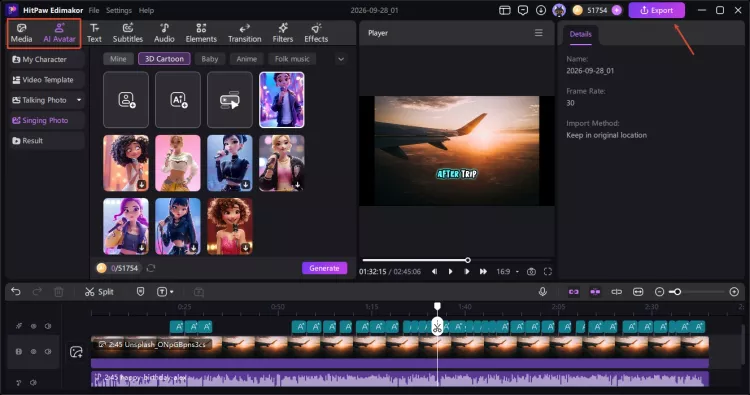The width and height of the screenshot is (750, 395).
Task: Click the player progress bar handle
Action: pyautogui.click(x=468, y=260)
